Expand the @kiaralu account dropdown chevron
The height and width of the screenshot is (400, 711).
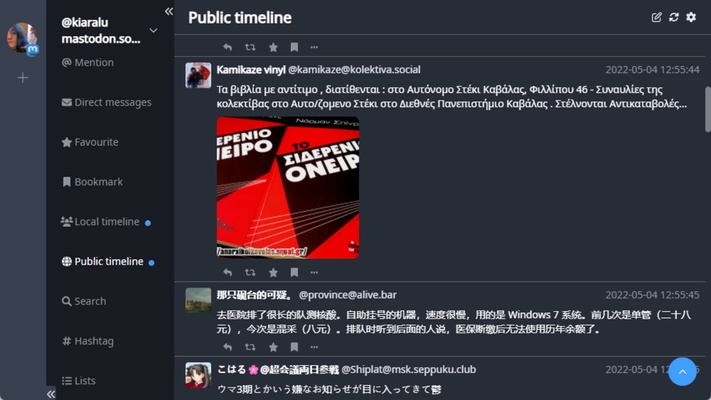pyautogui.click(x=154, y=31)
